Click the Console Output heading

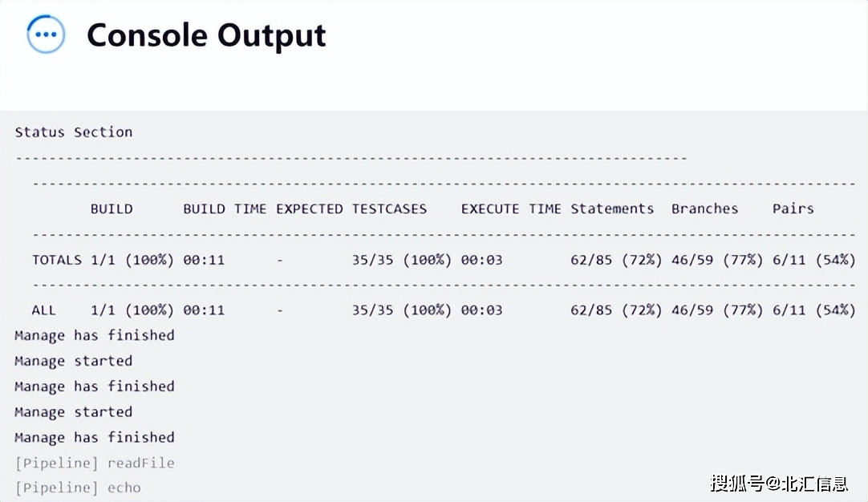pyautogui.click(x=206, y=36)
